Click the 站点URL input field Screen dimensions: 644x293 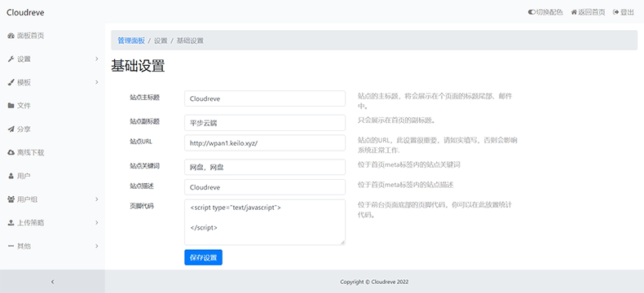pyautogui.click(x=265, y=143)
